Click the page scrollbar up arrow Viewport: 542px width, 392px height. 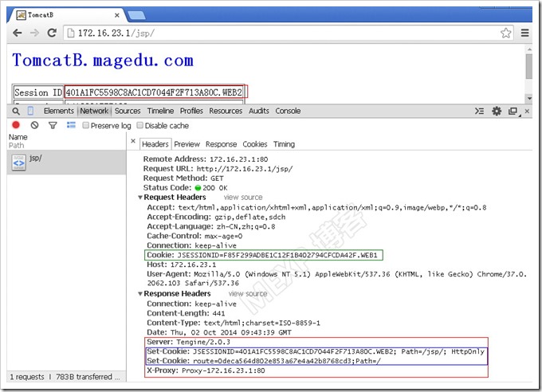[529, 49]
